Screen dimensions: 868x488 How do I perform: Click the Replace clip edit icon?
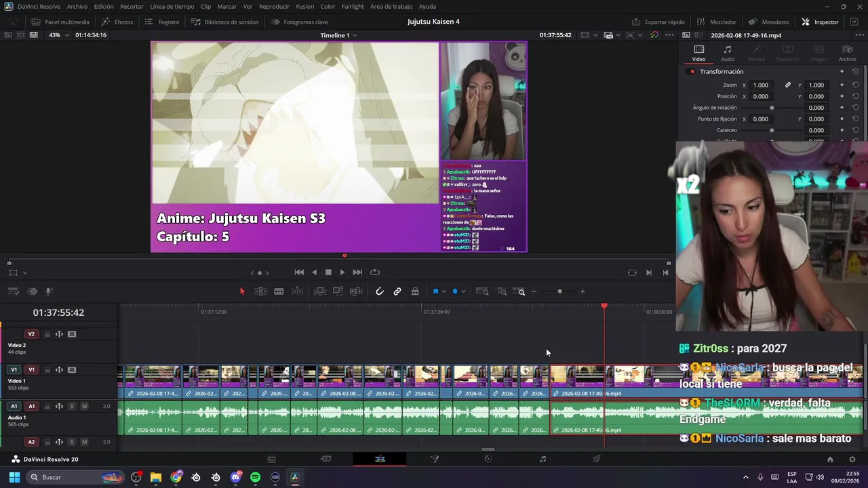(x=356, y=291)
